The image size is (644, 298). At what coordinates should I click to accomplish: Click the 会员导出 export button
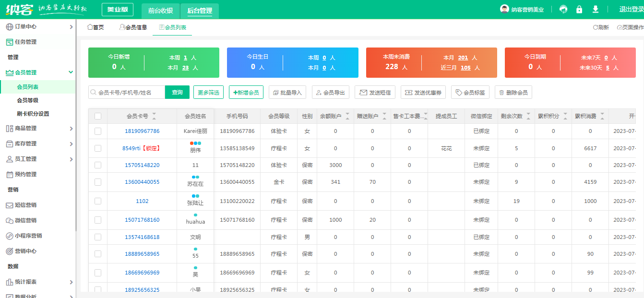[x=331, y=92]
